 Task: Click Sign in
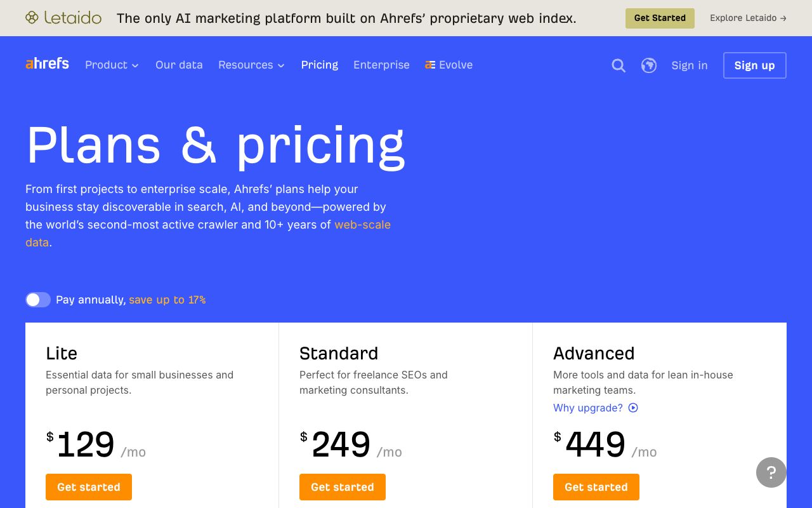(690, 65)
